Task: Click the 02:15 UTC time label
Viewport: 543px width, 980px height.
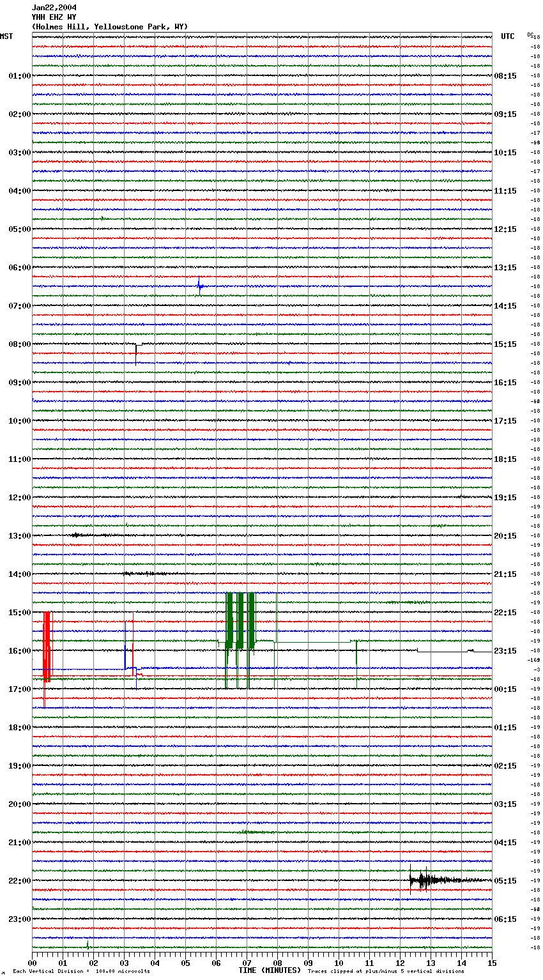Action: (505, 766)
